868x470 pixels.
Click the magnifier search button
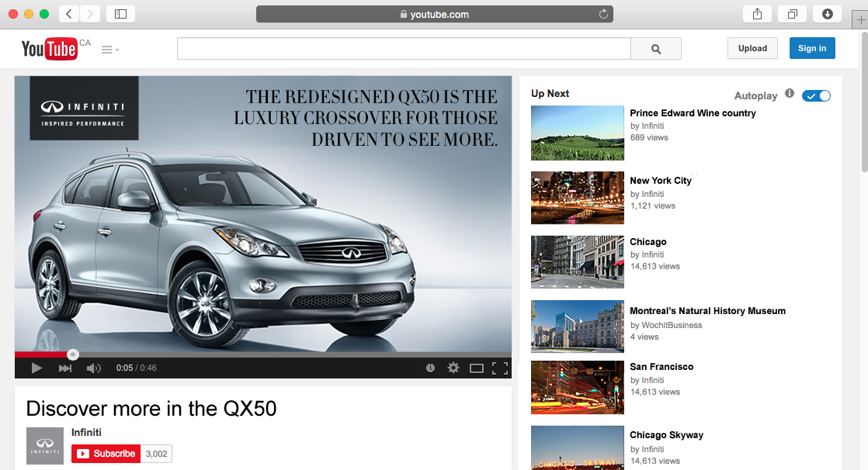656,49
